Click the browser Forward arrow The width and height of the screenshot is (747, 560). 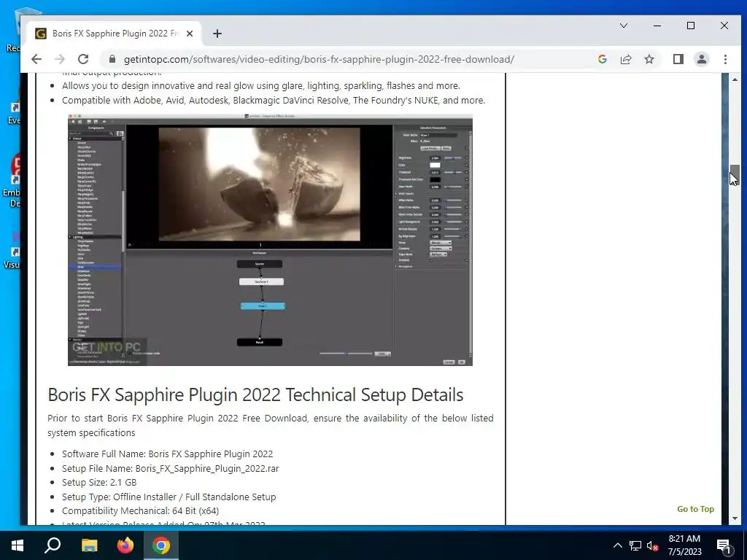[x=60, y=59]
